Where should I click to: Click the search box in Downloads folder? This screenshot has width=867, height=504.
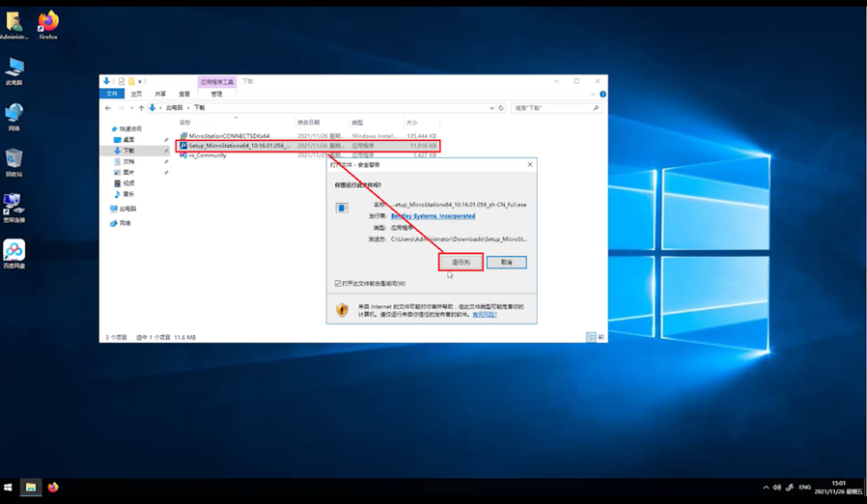pos(556,108)
